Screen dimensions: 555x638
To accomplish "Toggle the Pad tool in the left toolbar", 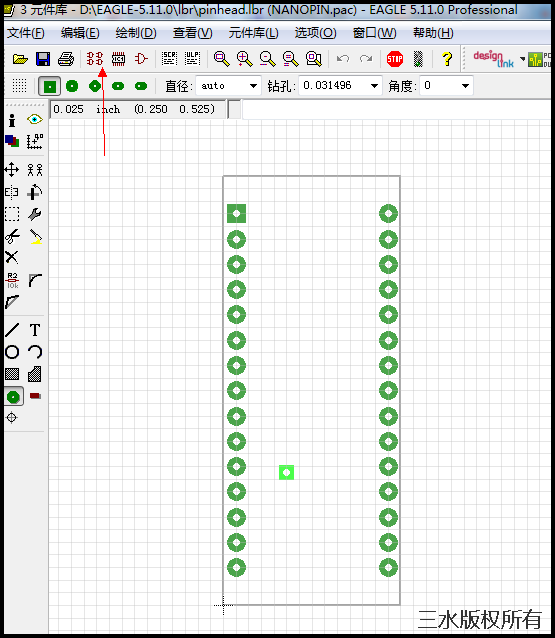I will 13,397.
